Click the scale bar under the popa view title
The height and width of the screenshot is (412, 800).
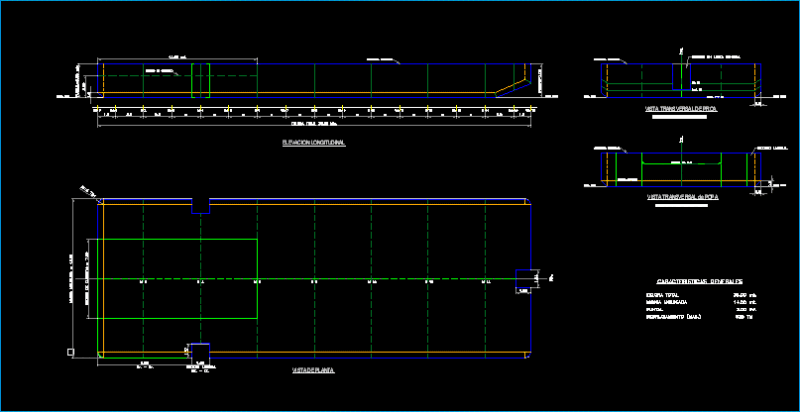(681, 205)
